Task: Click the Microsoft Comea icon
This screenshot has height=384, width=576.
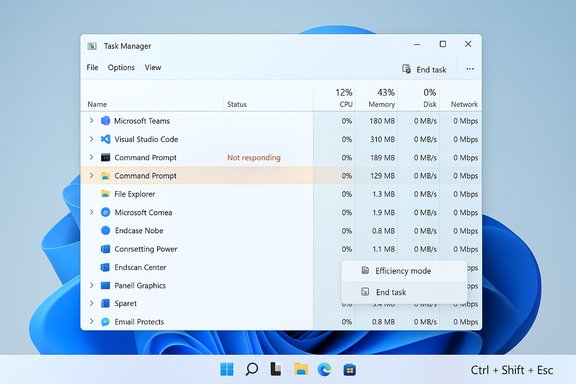Action: [x=105, y=212]
